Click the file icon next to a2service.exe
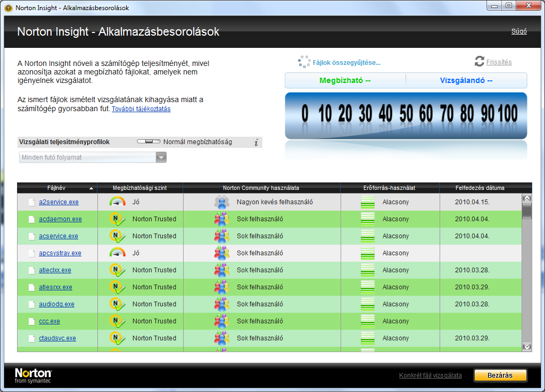Screen dimensions: 545x392 [31, 202]
